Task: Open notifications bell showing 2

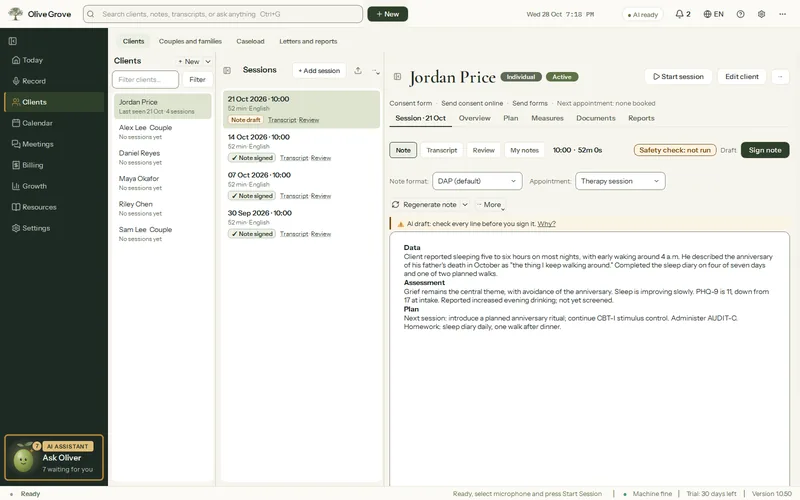Action: 683,14
